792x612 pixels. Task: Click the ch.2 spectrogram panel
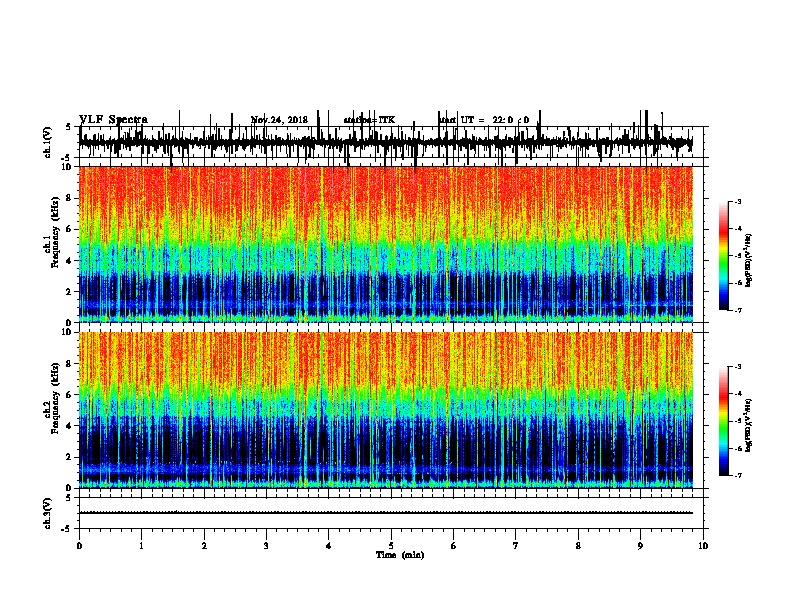[x=386, y=410]
